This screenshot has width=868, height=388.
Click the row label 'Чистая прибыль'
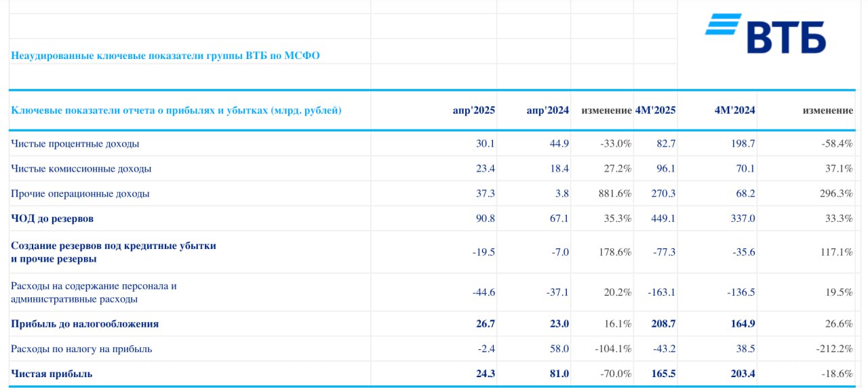(52, 374)
